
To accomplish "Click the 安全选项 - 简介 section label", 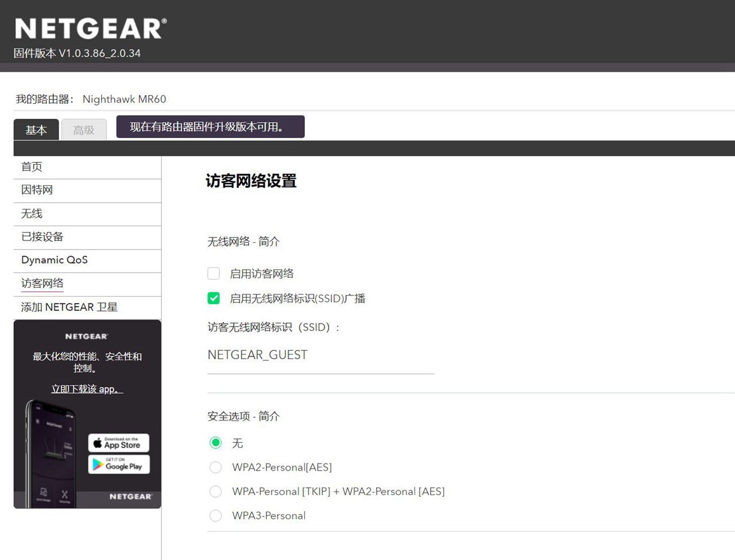I will point(243,416).
